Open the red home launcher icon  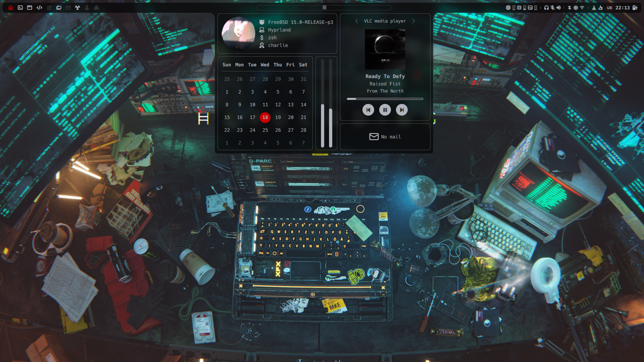[10, 7]
